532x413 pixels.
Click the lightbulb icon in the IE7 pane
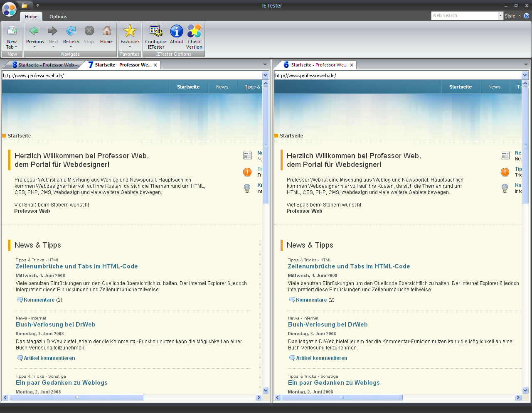(x=247, y=188)
